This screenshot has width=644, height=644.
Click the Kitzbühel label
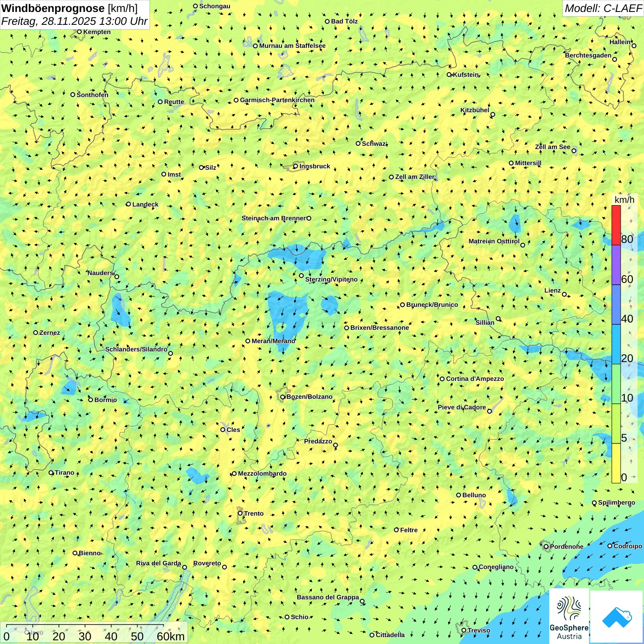(x=475, y=110)
